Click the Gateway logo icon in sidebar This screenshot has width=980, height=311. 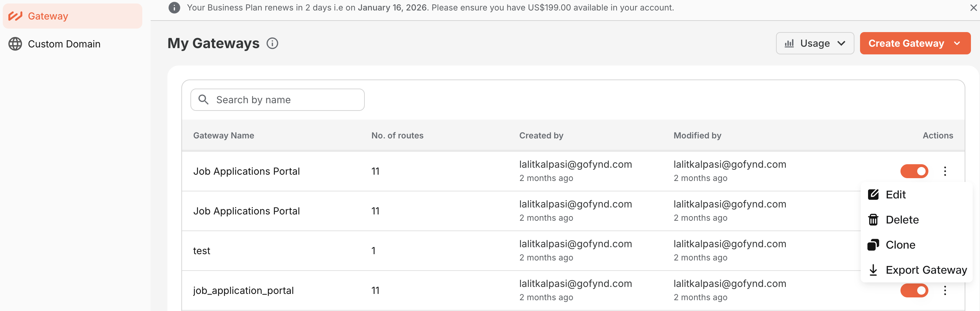point(15,16)
